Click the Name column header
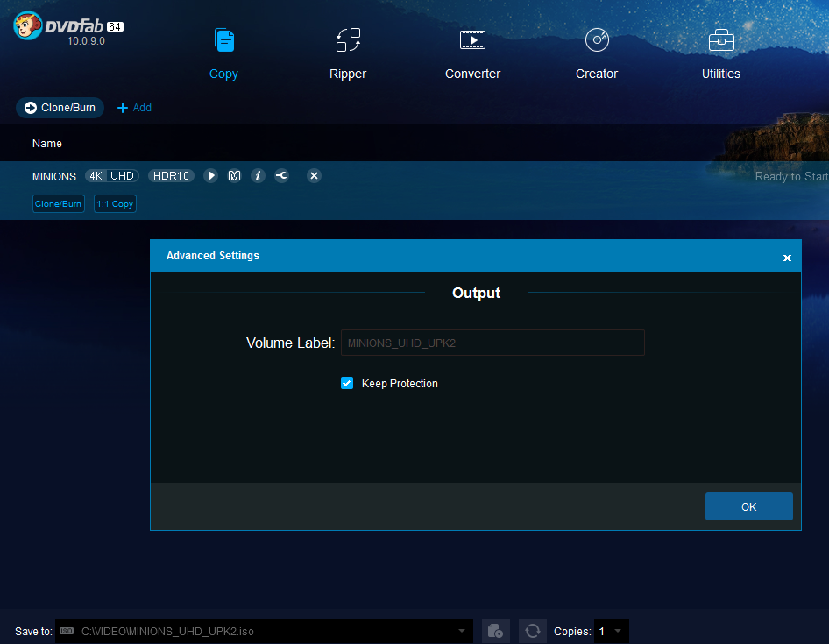The image size is (829, 644). tap(47, 144)
